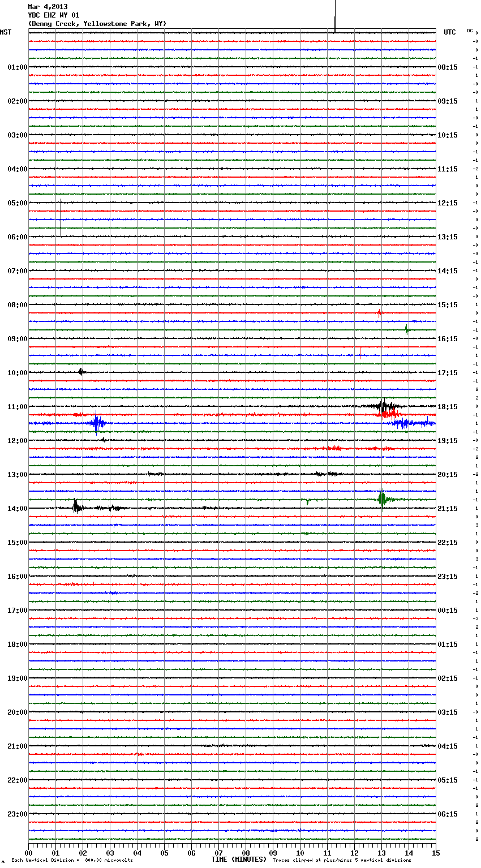Click the '21:00' MST time label

(x=18, y=746)
